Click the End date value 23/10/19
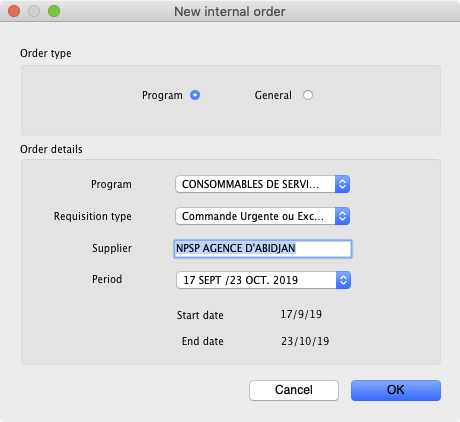 (305, 341)
